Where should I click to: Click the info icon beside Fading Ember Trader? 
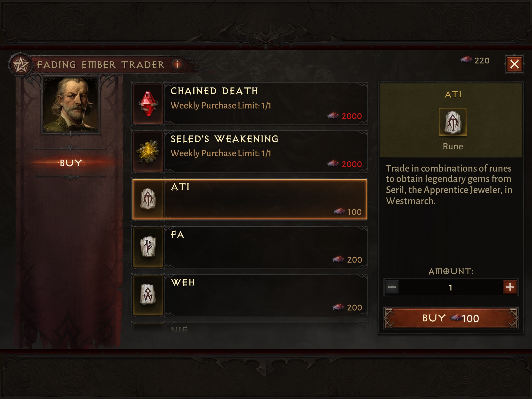[x=177, y=65]
